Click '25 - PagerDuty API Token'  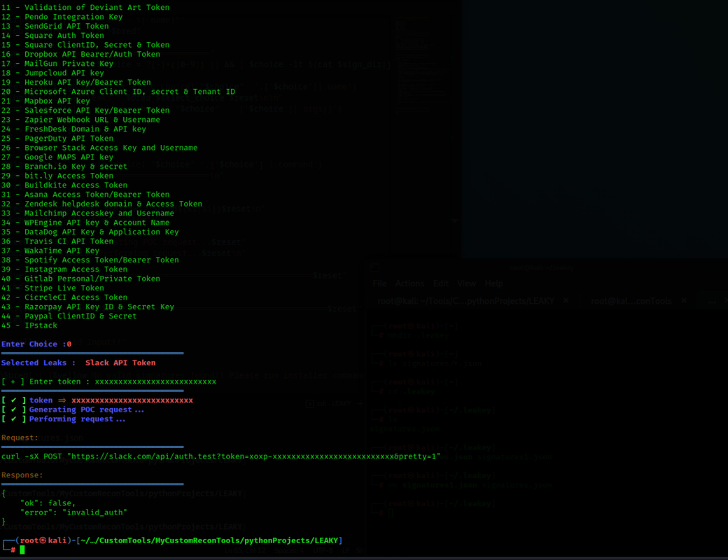pyautogui.click(x=57, y=139)
